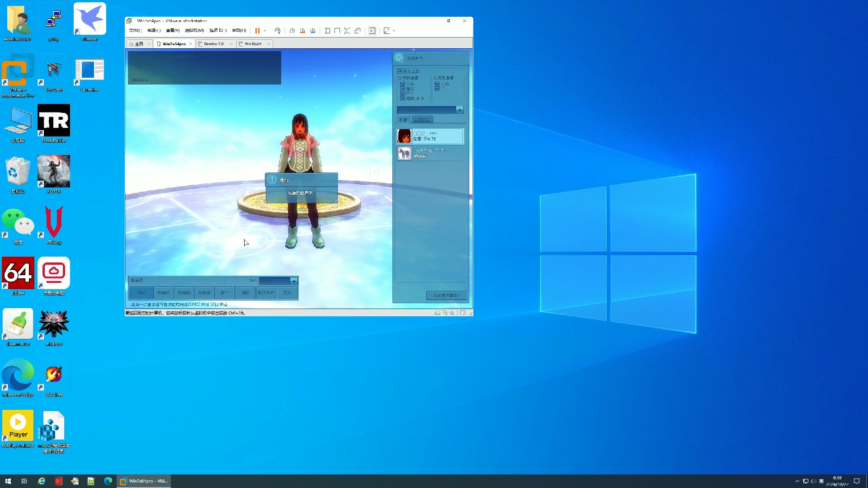Click the 新宠物 (new pet) button
The width and height of the screenshot is (868, 488).
pos(184,293)
